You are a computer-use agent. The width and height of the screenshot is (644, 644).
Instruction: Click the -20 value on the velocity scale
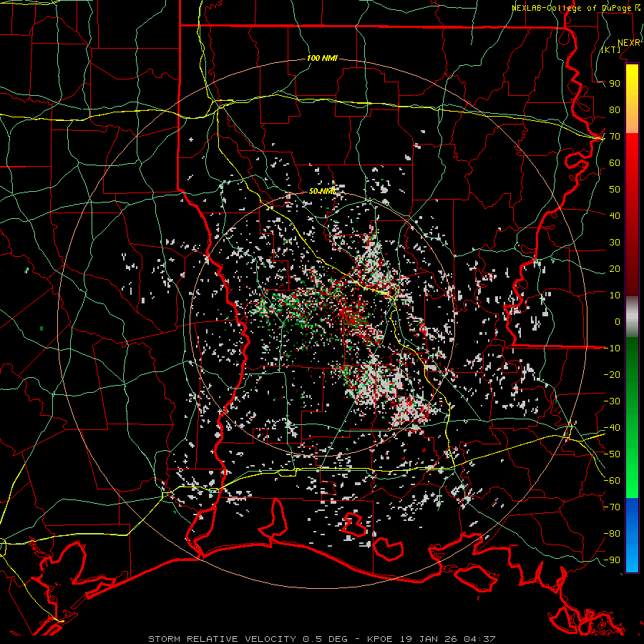click(x=612, y=374)
